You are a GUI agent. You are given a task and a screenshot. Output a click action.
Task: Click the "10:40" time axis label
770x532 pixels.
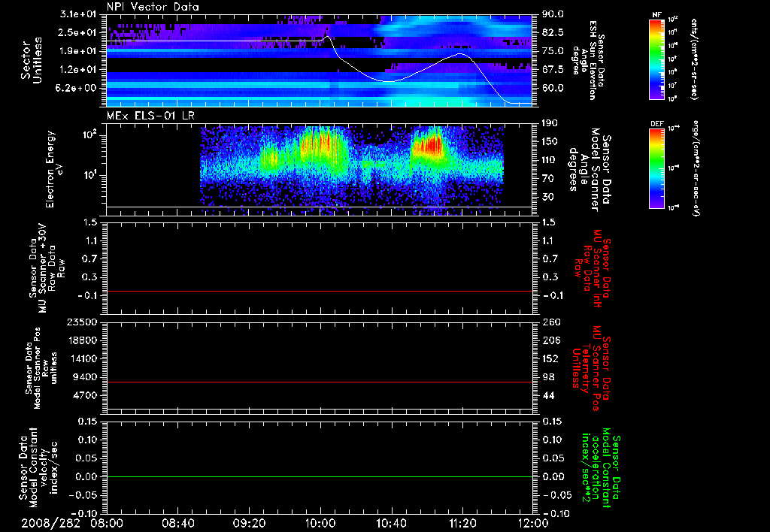[391, 523]
